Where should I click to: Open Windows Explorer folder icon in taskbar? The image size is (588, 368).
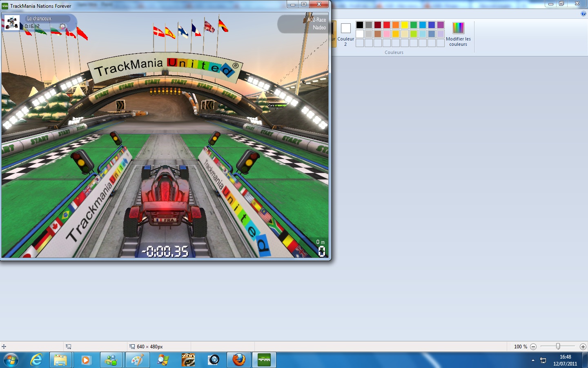click(60, 360)
